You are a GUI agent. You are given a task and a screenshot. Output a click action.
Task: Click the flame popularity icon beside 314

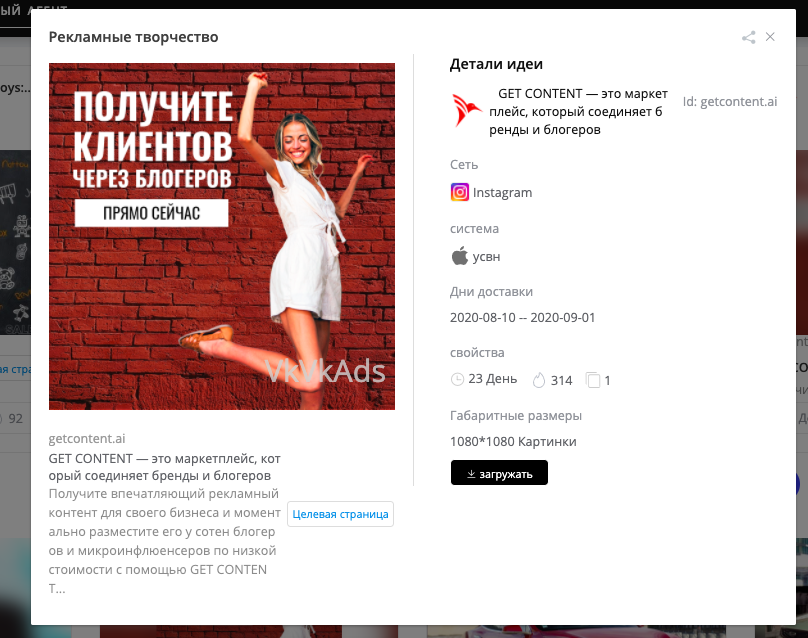tap(539, 380)
